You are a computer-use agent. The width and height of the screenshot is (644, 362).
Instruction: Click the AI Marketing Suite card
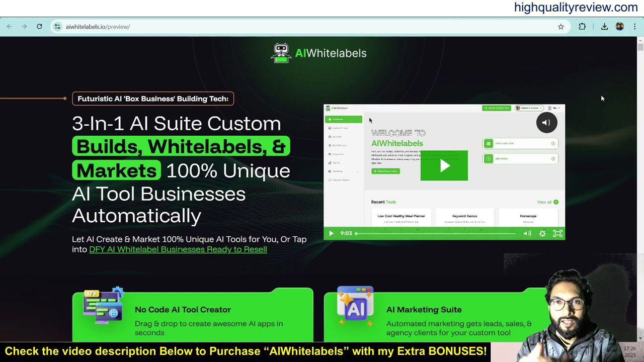(x=444, y=315)
